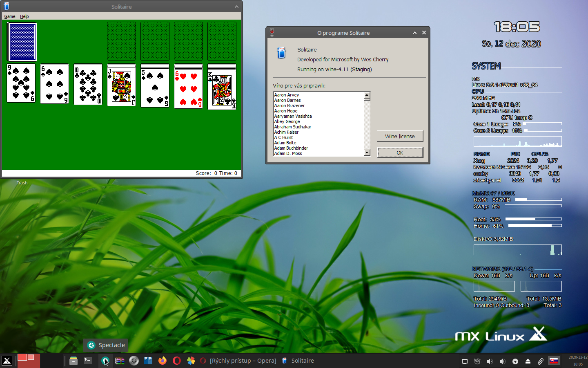The height and width of the screenshot is (368, 588).
Task: Shade the About dialog with the up-arrow button
Action: (x=414, y=33)
